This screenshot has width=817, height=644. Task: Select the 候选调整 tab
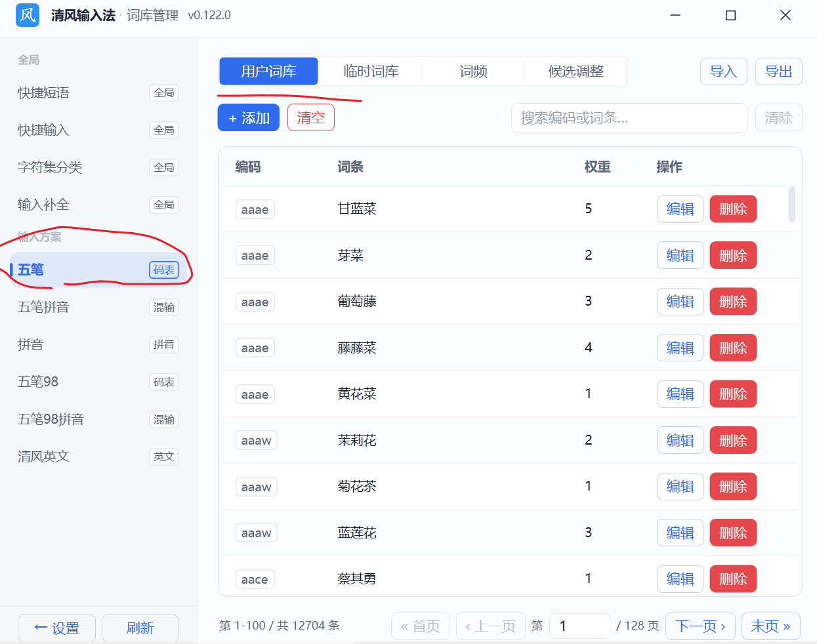click(x=576, y=71)
